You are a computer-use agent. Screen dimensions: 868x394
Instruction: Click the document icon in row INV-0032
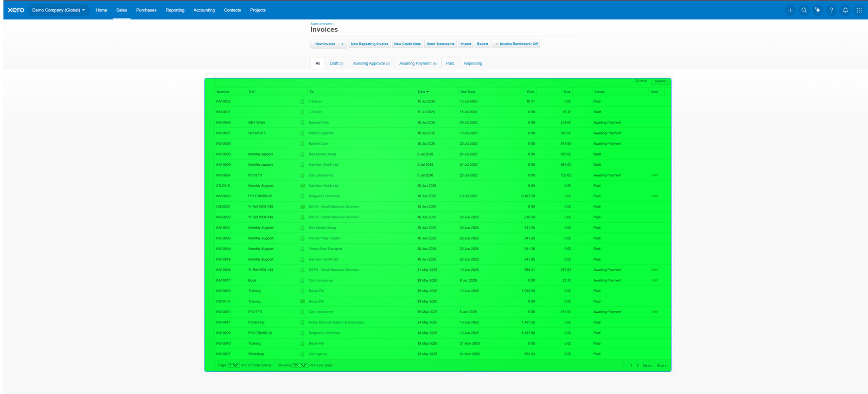point(302,101)
